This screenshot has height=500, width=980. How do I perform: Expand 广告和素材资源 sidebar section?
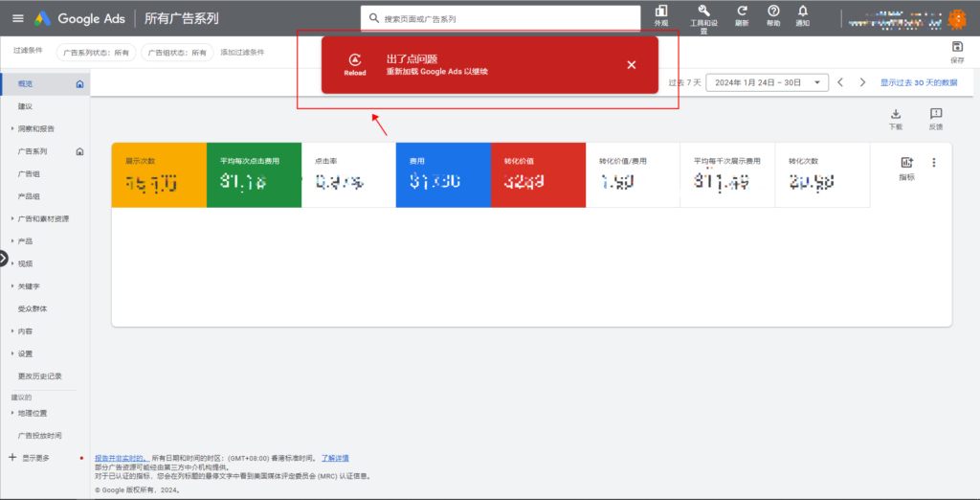(x=42, y=218)
